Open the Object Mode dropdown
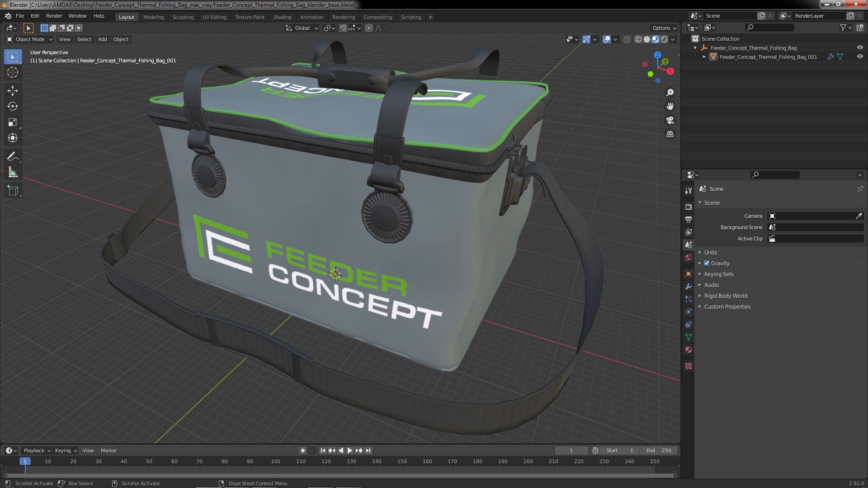The width and height of the screenshot is (868, 488). (29, 39)
